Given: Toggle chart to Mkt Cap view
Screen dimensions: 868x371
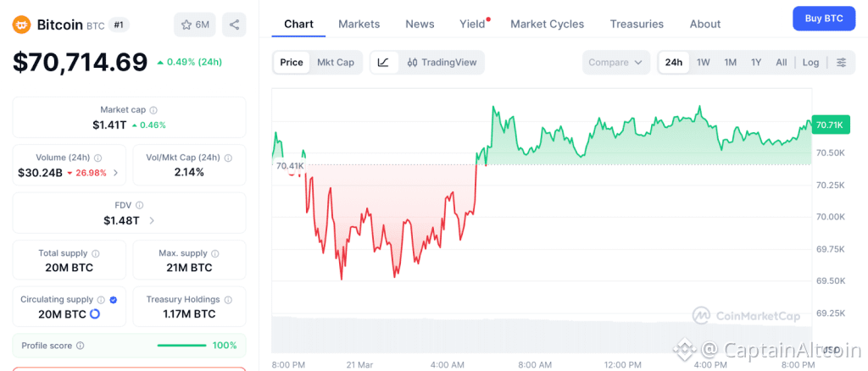Looking at the screenshot, I should pyautogui.click(x=336, y=62).
